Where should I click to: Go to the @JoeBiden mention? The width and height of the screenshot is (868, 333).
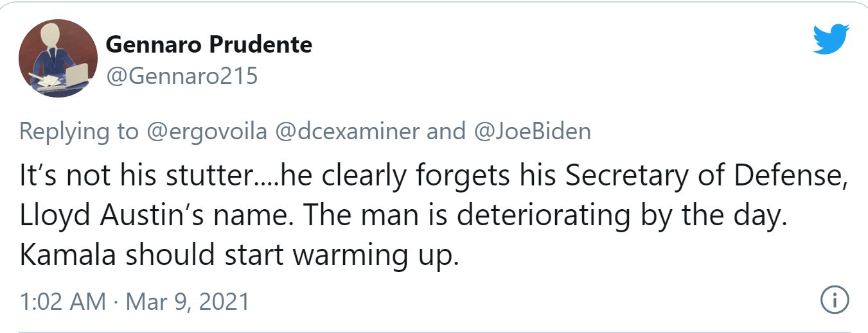click(531, 132)
